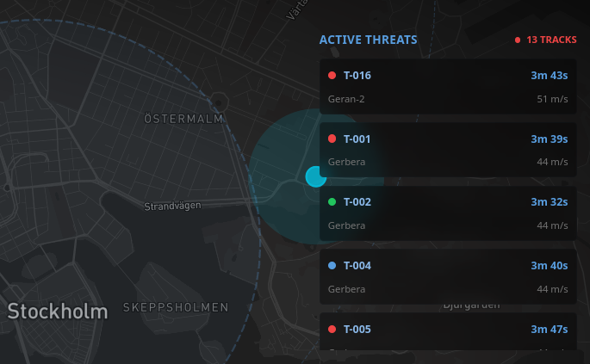Screen dimensions: 590x364
Task: Click the red status dot for T-001
Action: [332, 139]
